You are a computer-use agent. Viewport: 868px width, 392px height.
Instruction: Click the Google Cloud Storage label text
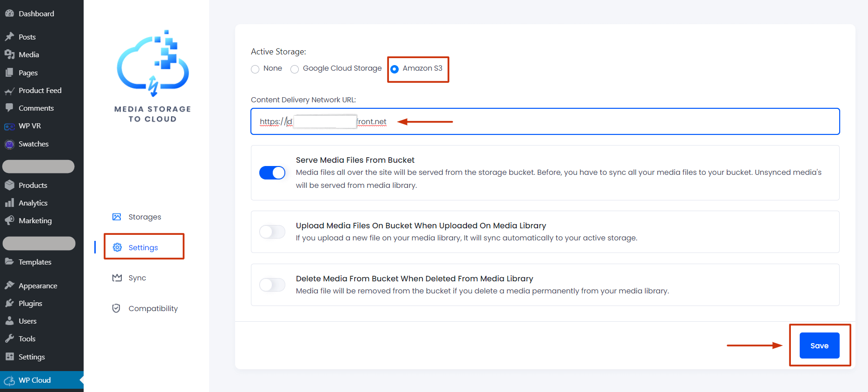click(342, 68)
